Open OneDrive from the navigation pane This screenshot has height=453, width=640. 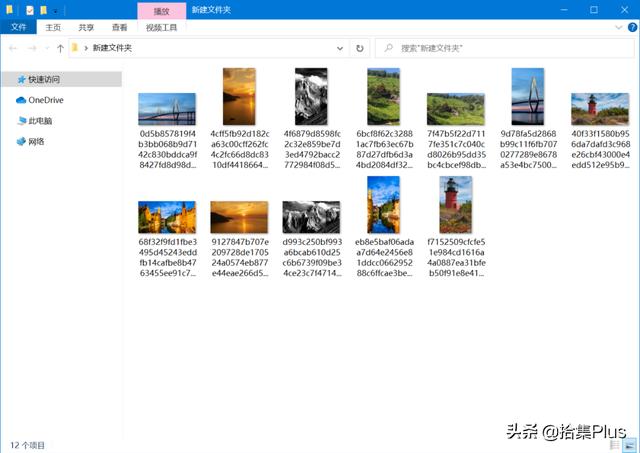pyautogui.click(x=44, y=100)
